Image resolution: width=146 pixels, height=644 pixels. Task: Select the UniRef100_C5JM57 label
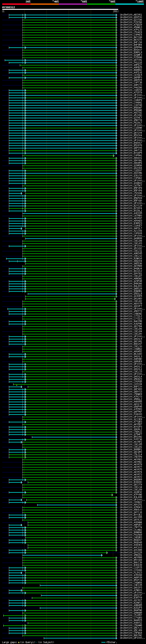click(131, 615)
